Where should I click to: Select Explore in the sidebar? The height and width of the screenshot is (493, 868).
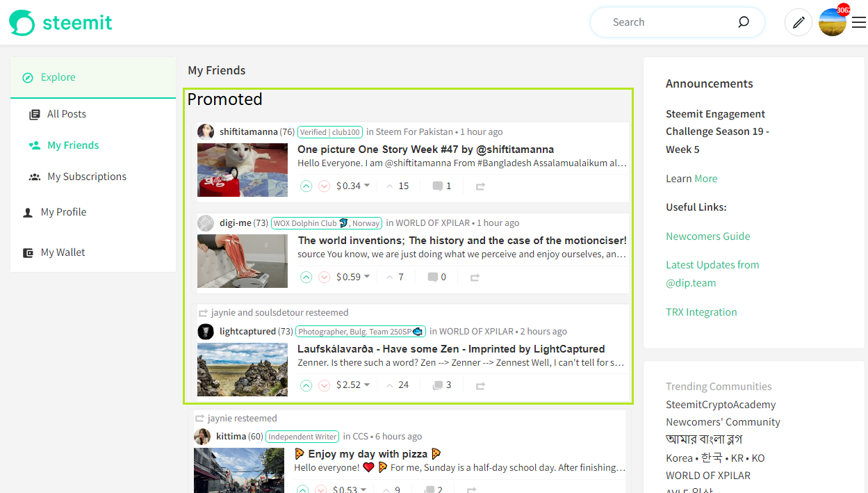click(93, 77)
